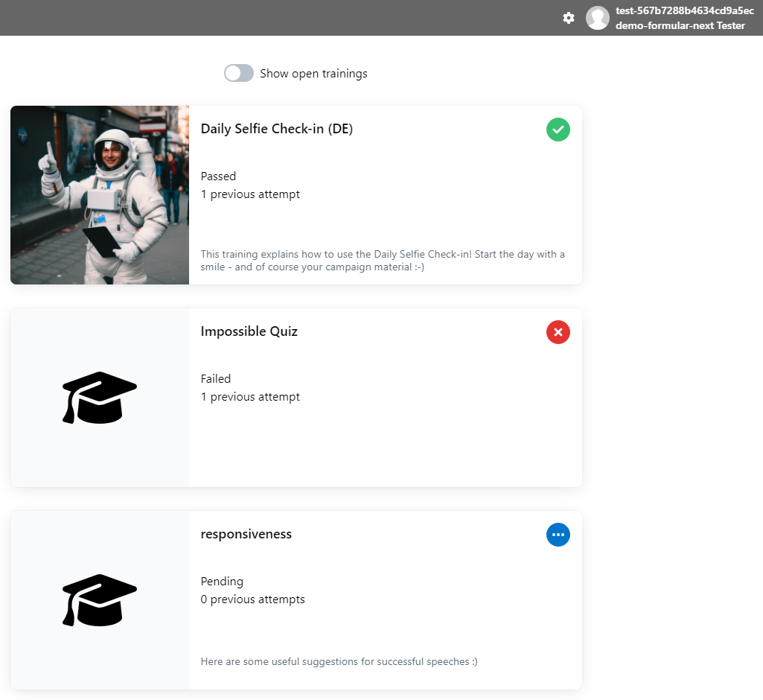
Task: Click the Show open trainings label
Action: pyautogui.click(x=313, y=74)
